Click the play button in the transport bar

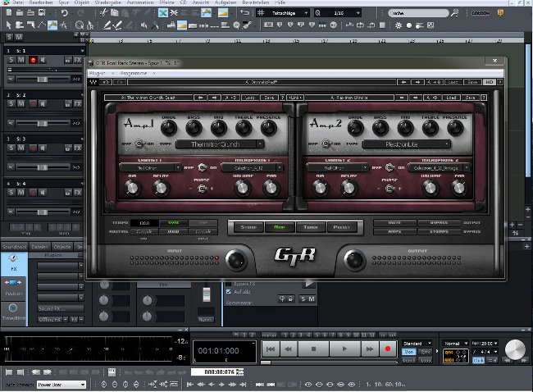(x=344, y=349)
